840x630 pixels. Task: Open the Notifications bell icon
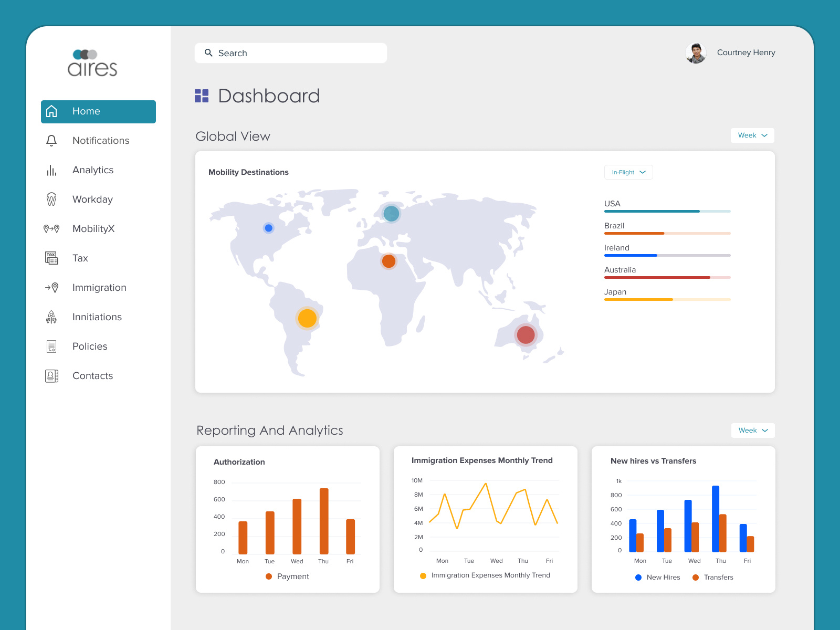[51, 140]
